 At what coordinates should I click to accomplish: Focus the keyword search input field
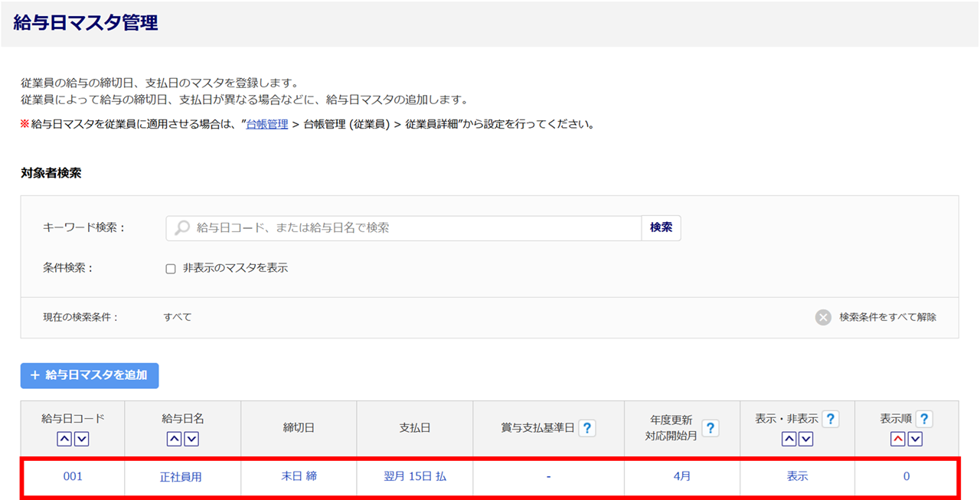(403, 227)
